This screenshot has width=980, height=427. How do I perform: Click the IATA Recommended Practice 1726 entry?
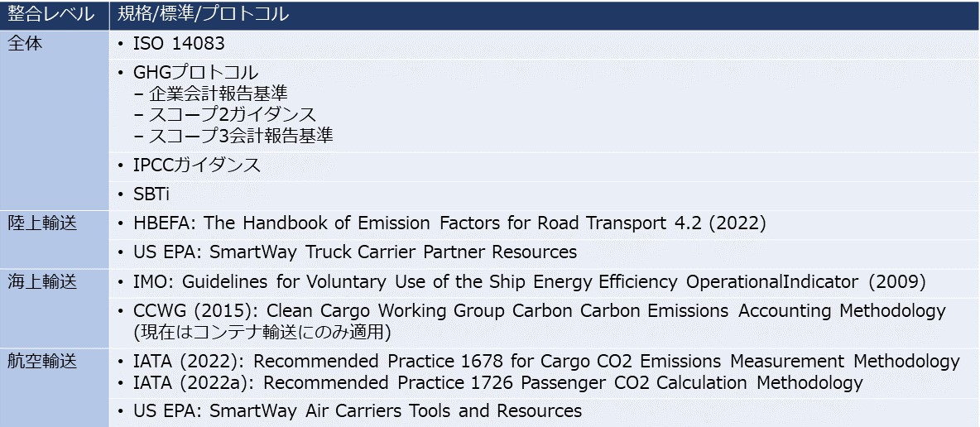point(498,382)
